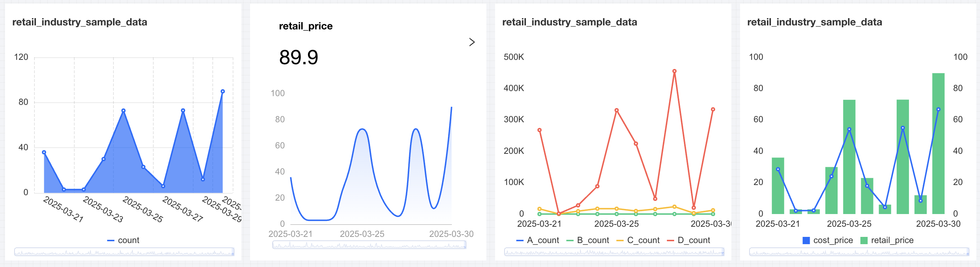
Task: Click the highest D_count data point
Action: pyautogui.click(x=674, y=71)
